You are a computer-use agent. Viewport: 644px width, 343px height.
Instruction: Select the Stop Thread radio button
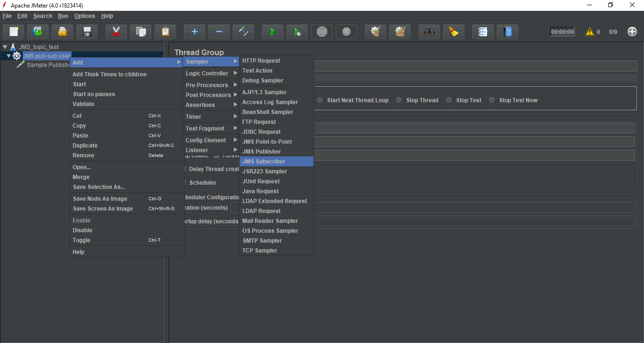(x=399, y=100)
